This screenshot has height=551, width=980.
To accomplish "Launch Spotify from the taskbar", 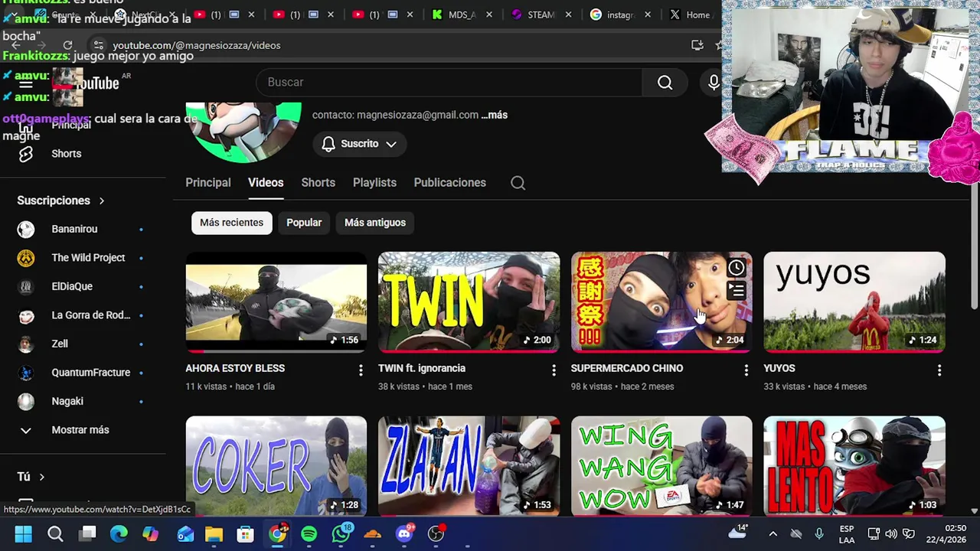I will tap(309, 533).
